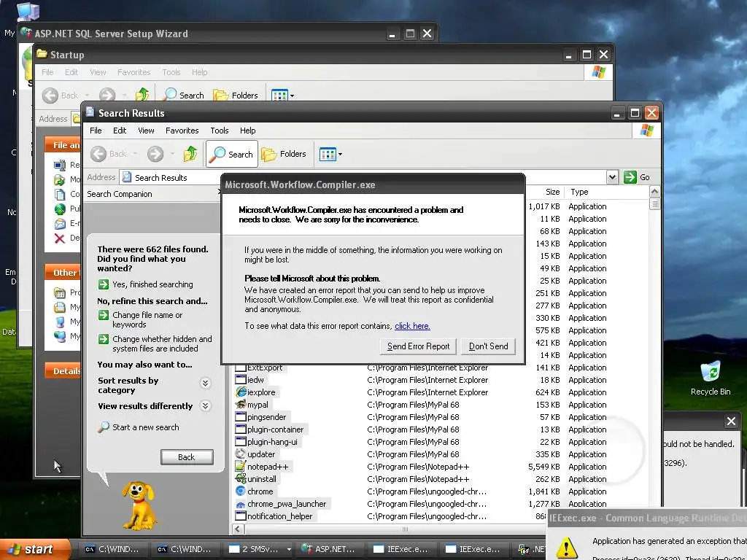Switch to first C:\WIND... taskbar item
Screen dimensions: 747x560
pos(113,549)
